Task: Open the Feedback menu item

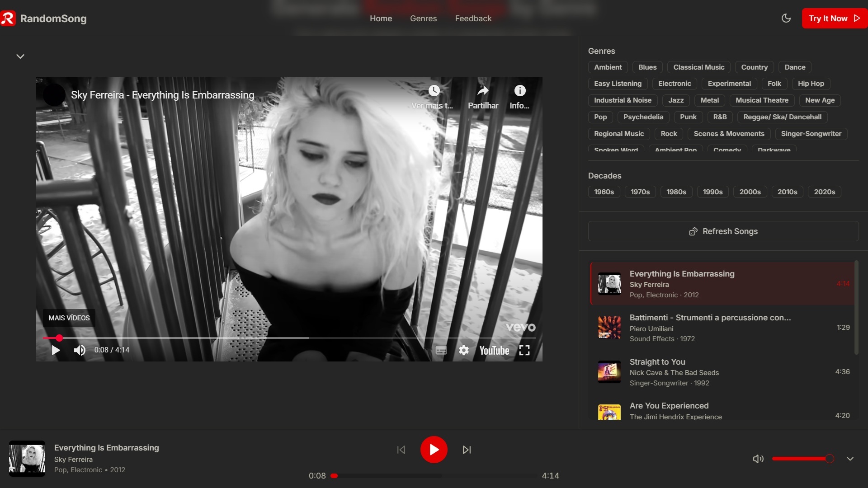Action: [x=473, y=19]
